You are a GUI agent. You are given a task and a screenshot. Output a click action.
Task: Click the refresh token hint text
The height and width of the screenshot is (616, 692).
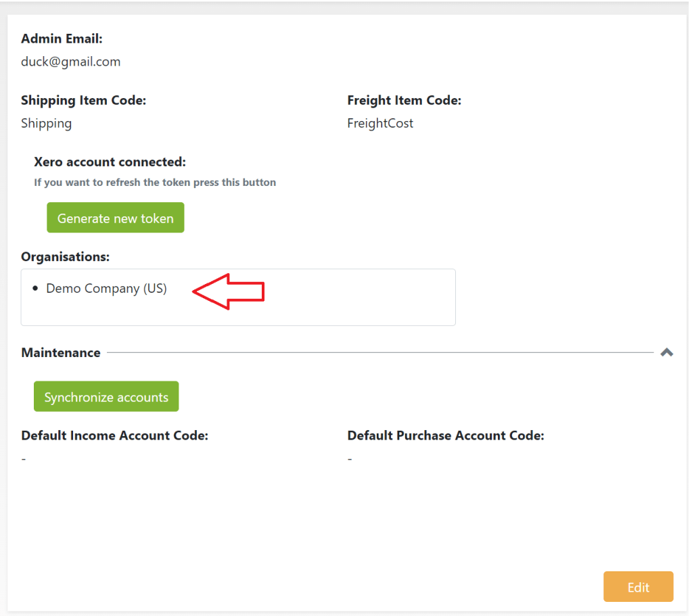click(155, 183)
